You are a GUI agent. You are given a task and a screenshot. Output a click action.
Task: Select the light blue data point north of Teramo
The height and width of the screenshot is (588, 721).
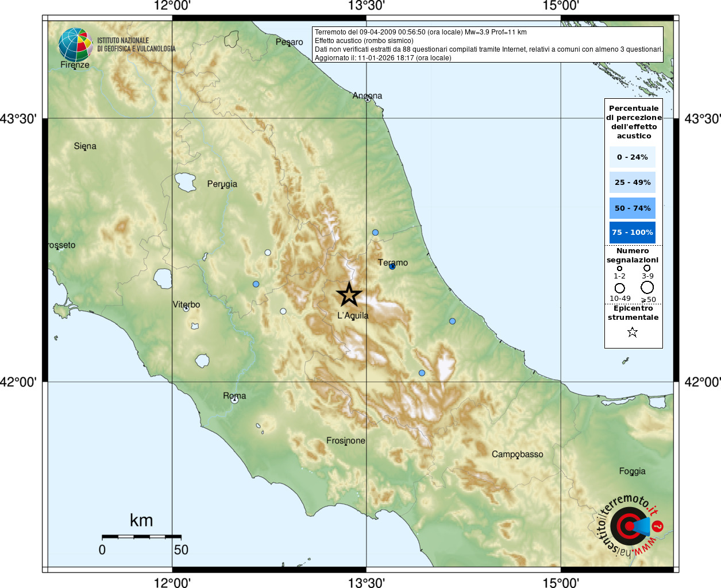click(x=375, y=233)
